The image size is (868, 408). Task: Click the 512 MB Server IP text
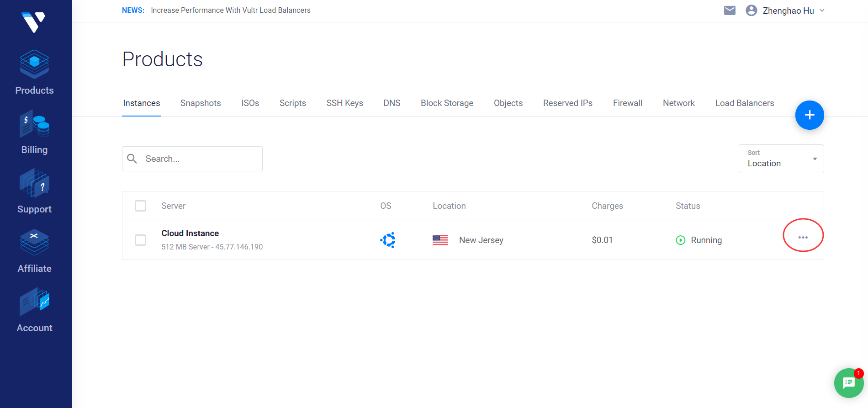click(x=212, y=247)
